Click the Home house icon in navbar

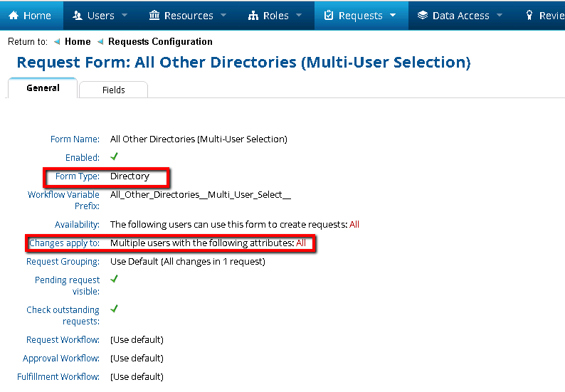(x=14, y=16)
